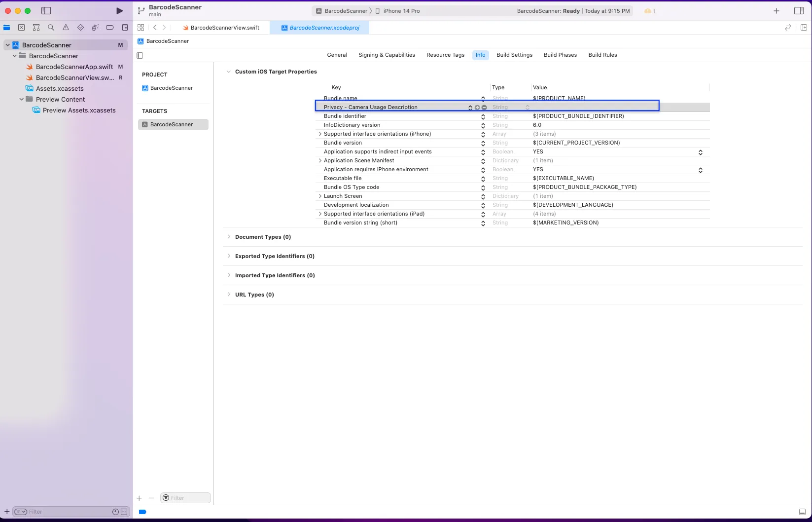Screen dimensions: 812x522
Task: Expand the Exported Type Identifiers section
Action: click(229, 256)
